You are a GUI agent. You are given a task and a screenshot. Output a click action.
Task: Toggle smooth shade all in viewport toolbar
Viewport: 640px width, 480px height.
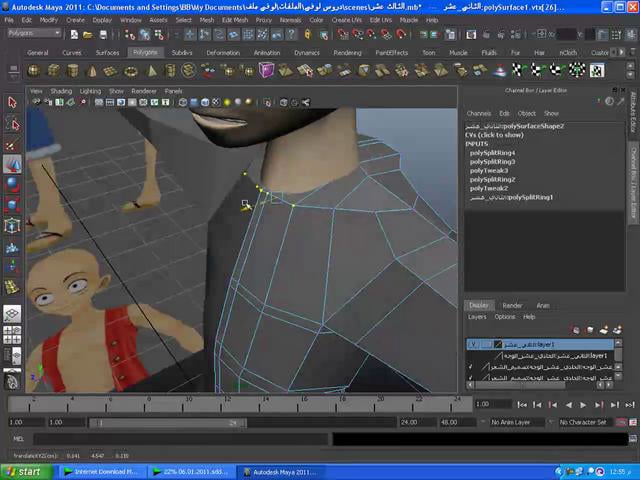(194, 102)
